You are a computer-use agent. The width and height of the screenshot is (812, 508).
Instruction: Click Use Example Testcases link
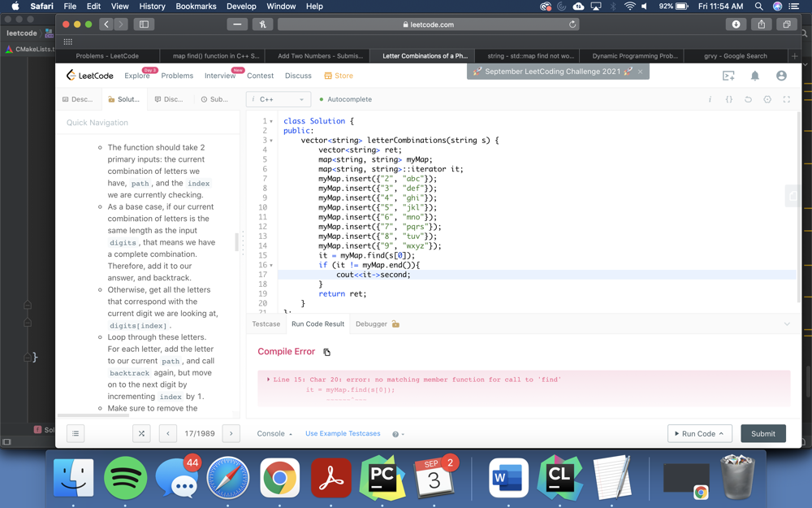click(x=343, y=433)
